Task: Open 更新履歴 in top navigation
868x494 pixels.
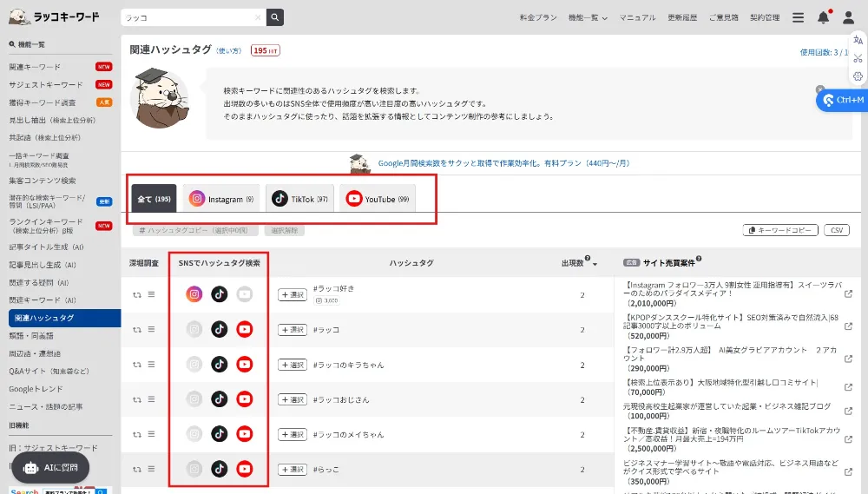Action: [682, 17]
